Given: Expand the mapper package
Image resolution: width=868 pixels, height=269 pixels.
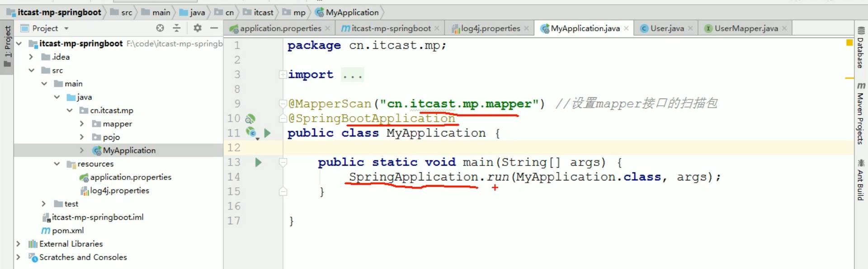Looking at the screenshot, I should coord(82,124).
